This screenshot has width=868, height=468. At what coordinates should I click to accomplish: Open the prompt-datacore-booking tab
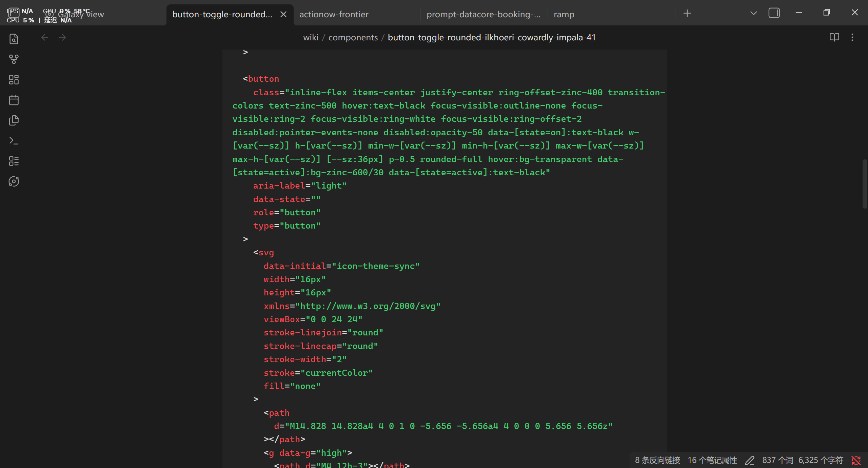coord(484,14)
